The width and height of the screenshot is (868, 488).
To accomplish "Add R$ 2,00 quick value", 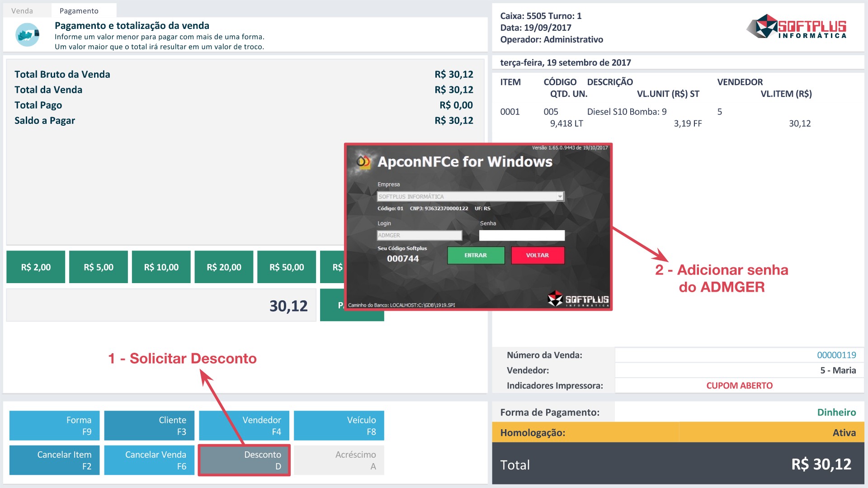I will tap(36, 267).
